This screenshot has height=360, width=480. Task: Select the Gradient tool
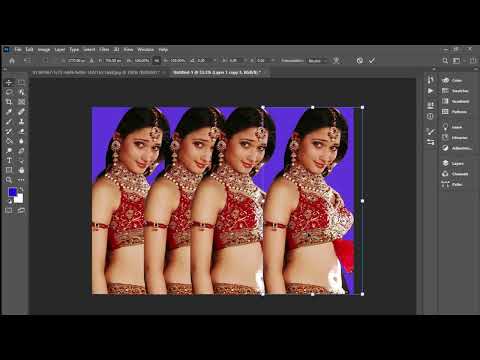point(9,141)
